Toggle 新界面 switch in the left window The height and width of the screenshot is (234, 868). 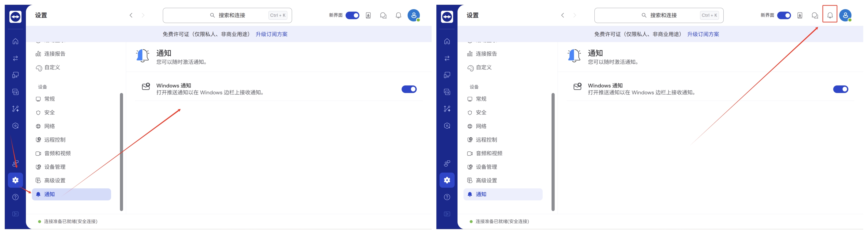click(x=352, y=16)
